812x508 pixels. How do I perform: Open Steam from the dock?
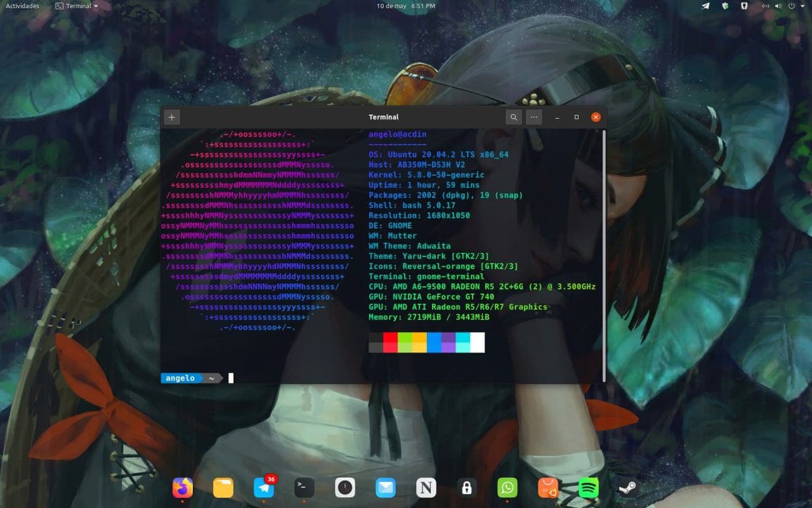tap(629, 487)
